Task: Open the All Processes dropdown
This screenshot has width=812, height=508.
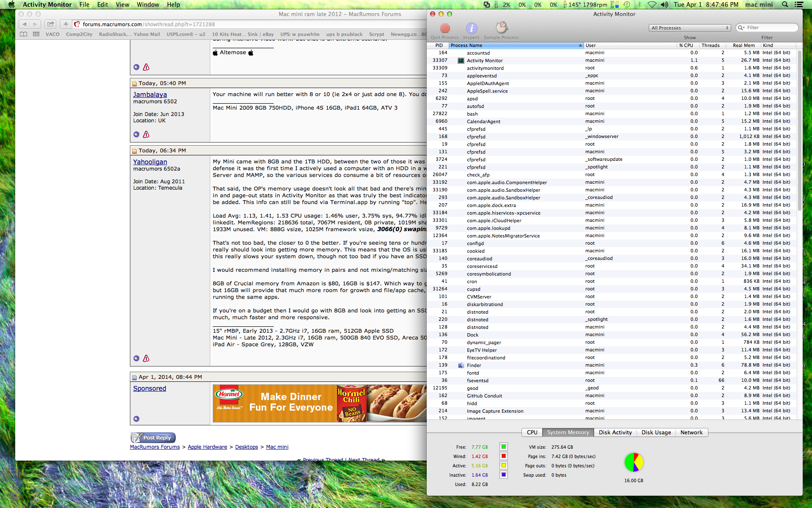Action: pyautogui.click(x=690, y=28)
